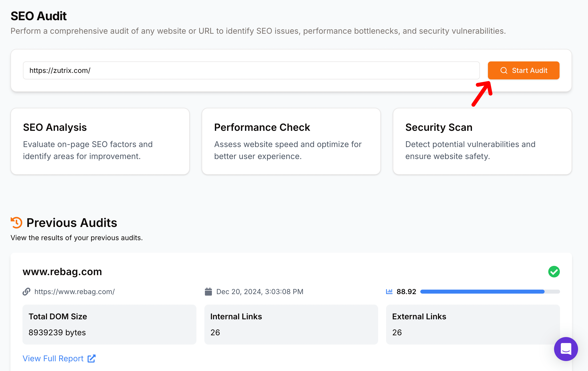The height and width of the screenshot is (371, 588).
Task: Click the Previous Audits heading
Action: (x=72, y=222)
